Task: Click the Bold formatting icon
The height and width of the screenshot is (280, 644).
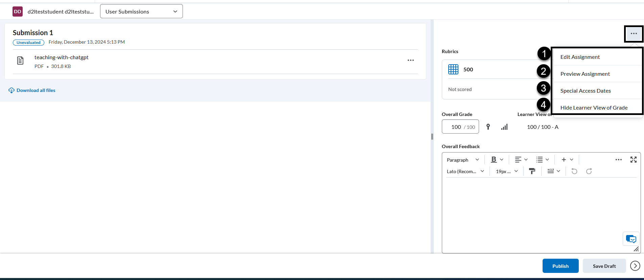Action: coord(494,160)
